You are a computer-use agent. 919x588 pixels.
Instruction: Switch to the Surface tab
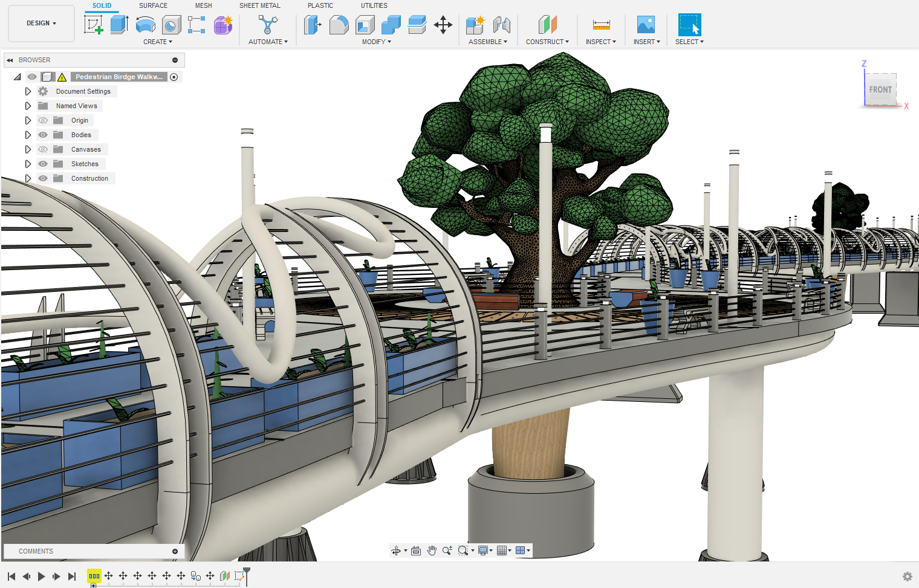pyautogui.click(x=152, y=5)
